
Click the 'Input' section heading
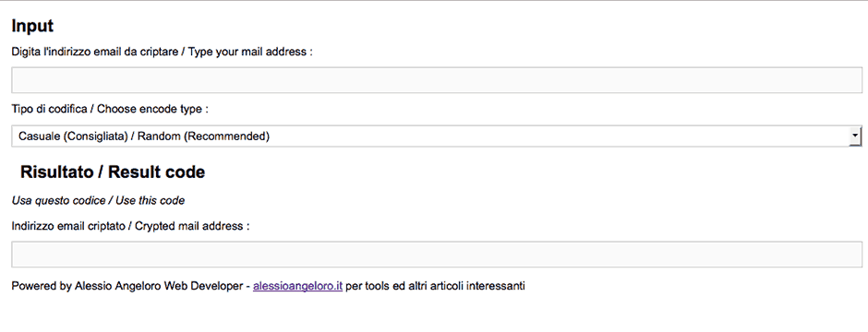click(32, 26)
